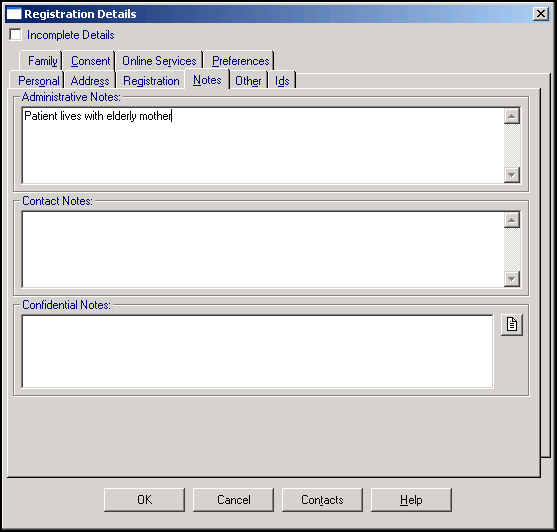Viewport: 557px width, 532px height.
Task: Switch to the Ids tab
Action: (x=282, y=81)
